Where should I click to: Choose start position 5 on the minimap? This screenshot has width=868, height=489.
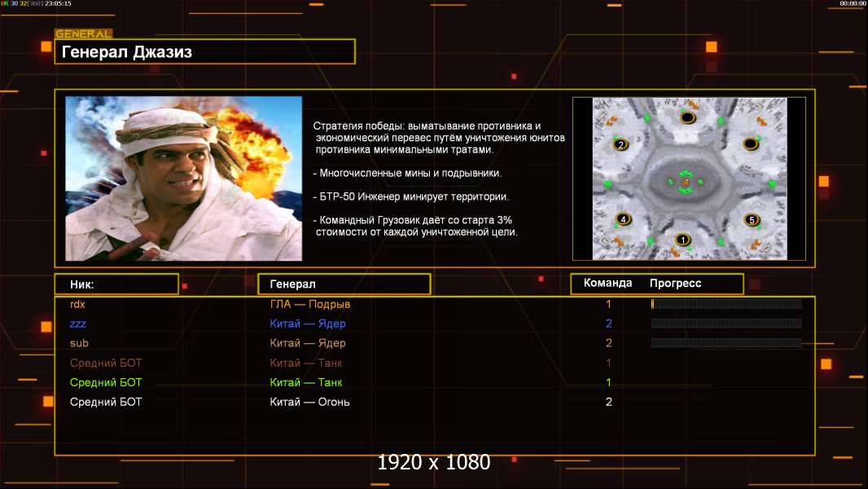click(751, 220)
